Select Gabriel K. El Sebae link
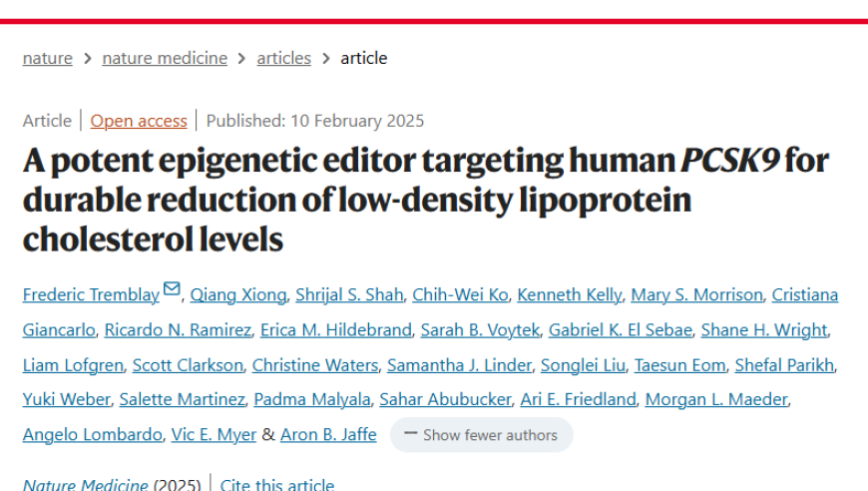 (x=621, y=330)
